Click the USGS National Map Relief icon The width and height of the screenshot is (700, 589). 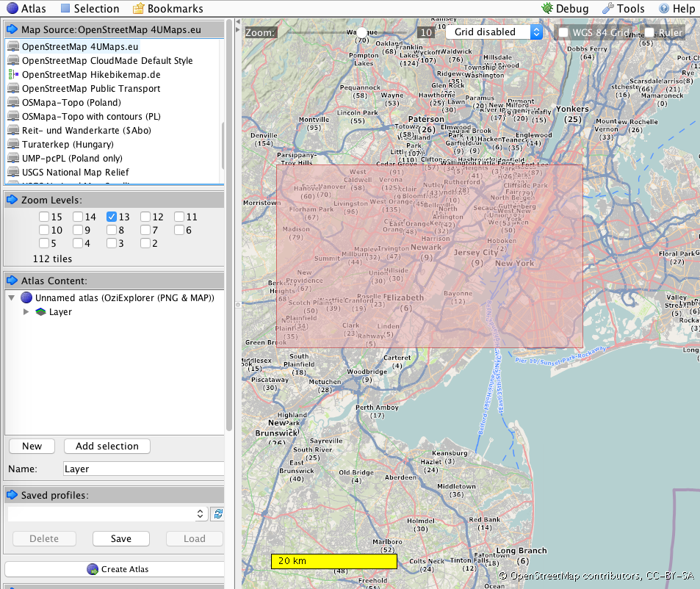[13, 173]
